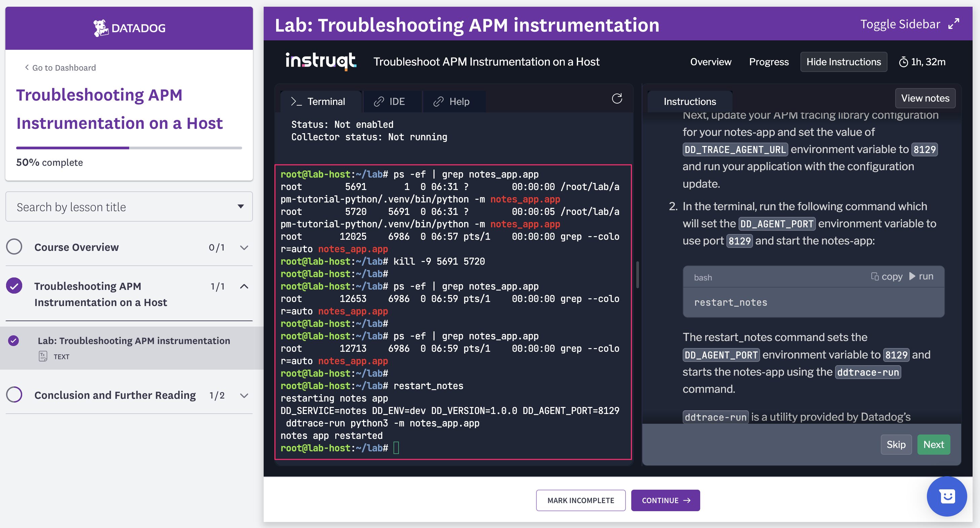Open Lab: Troubleshooting APM instrumentation lesson

tap(134, 340)
